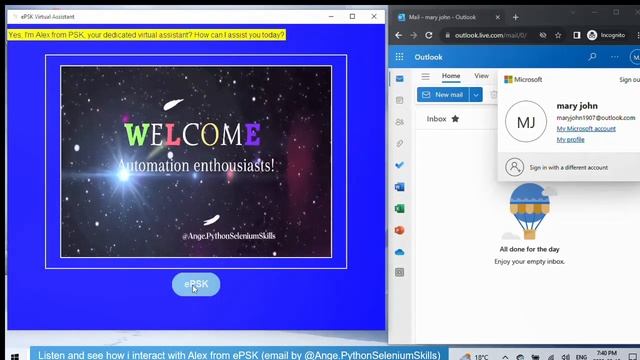Open the To Do checkmark icon in sidebar
Viewport: 640px width, 360px height.
pos(400,165)
